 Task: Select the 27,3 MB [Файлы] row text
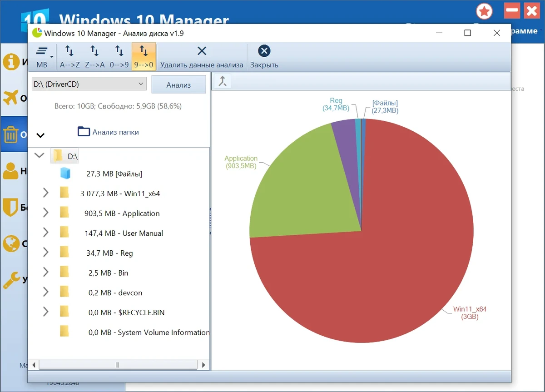point(114,174)
